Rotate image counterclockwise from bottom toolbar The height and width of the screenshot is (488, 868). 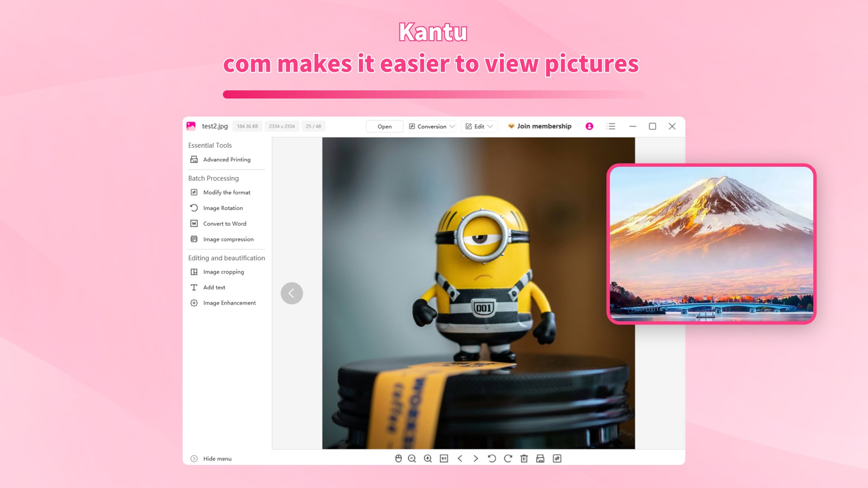click(492, 459)
